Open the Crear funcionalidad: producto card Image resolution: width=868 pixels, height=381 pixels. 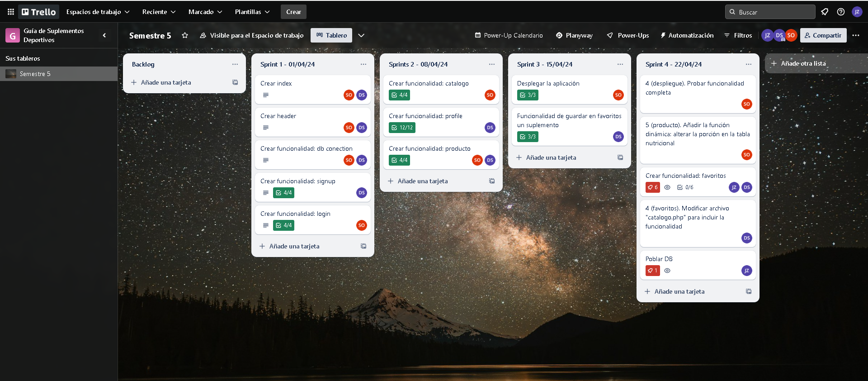click(x=441, y=154)
